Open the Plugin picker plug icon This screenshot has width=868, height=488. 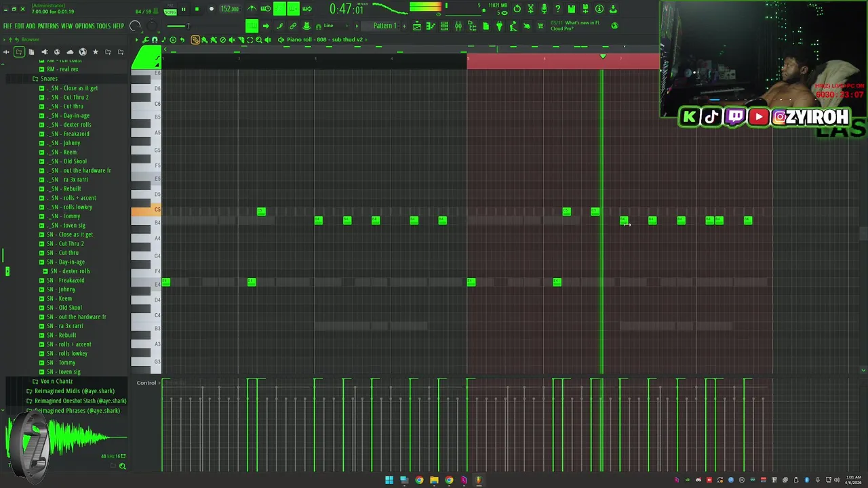[499, 26]
